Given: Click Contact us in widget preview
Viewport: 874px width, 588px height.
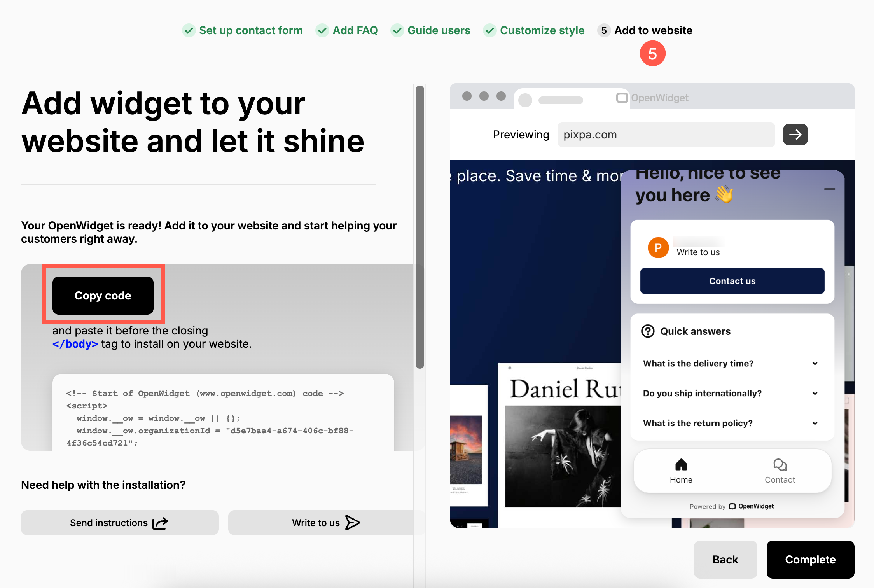Looking at the screenshot, I should click(732, 281).
